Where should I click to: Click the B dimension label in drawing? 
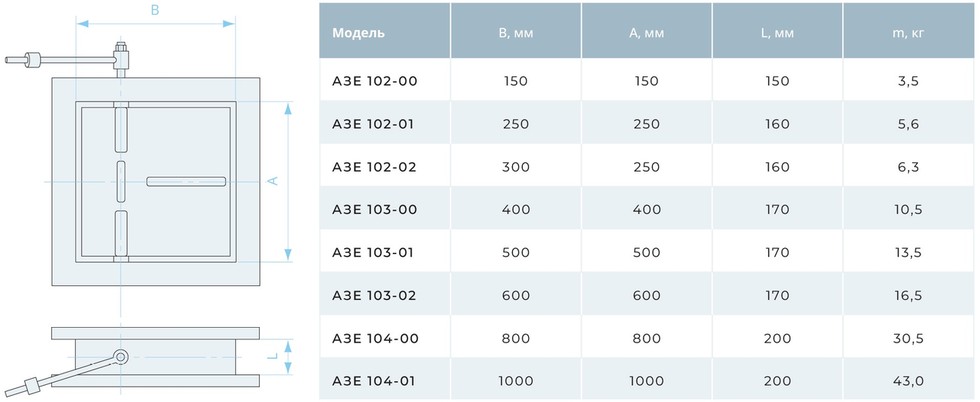coord(156,10)
